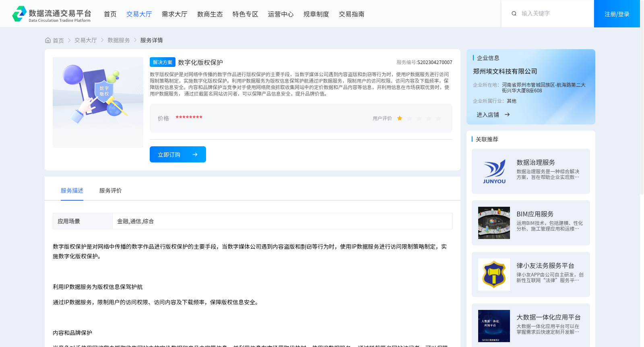
Task: Click the 解决方案 tag label
Action: 163,62
